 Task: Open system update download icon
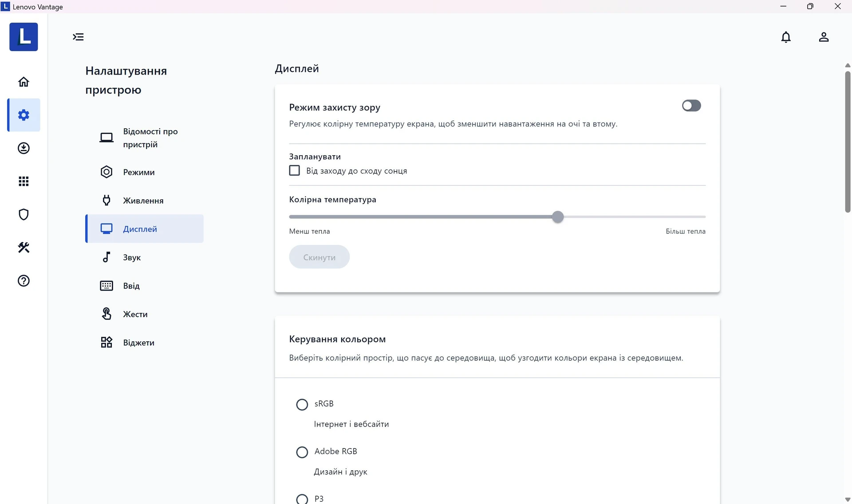24,148
